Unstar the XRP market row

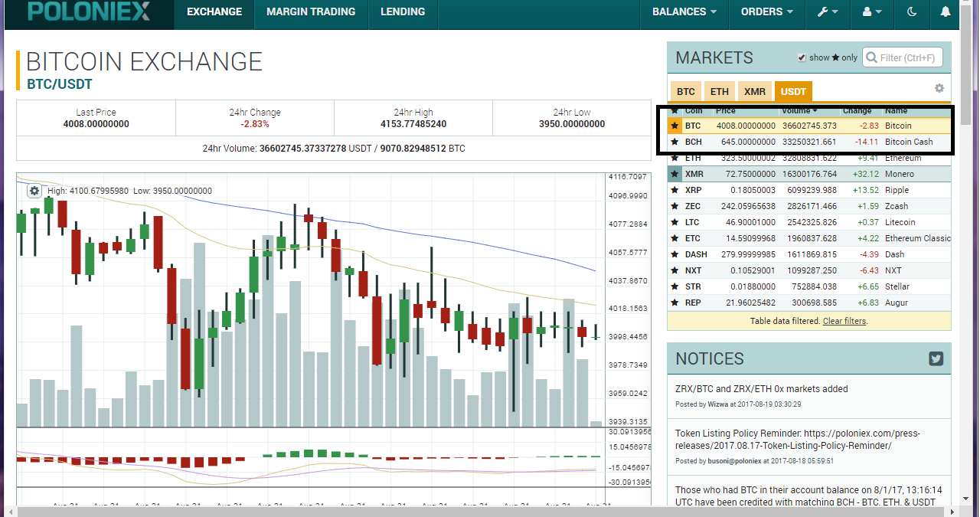[x=675, y=190]
